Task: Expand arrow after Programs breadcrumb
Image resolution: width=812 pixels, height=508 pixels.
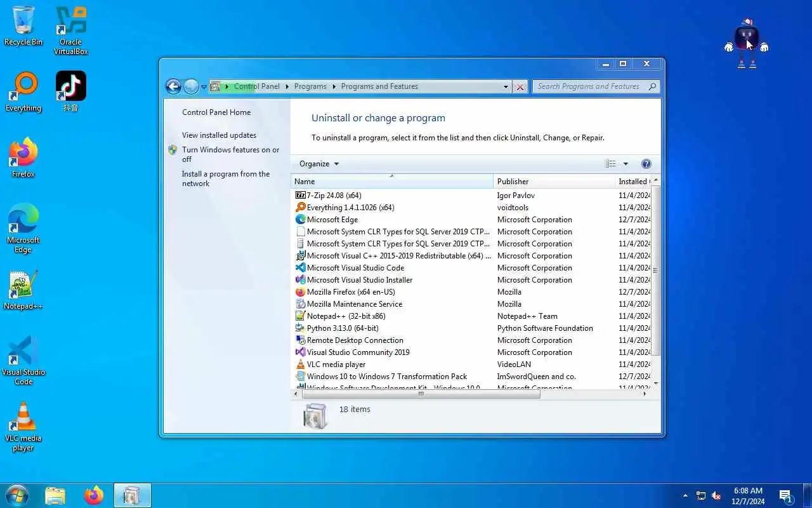Action: tap(334, 86)
